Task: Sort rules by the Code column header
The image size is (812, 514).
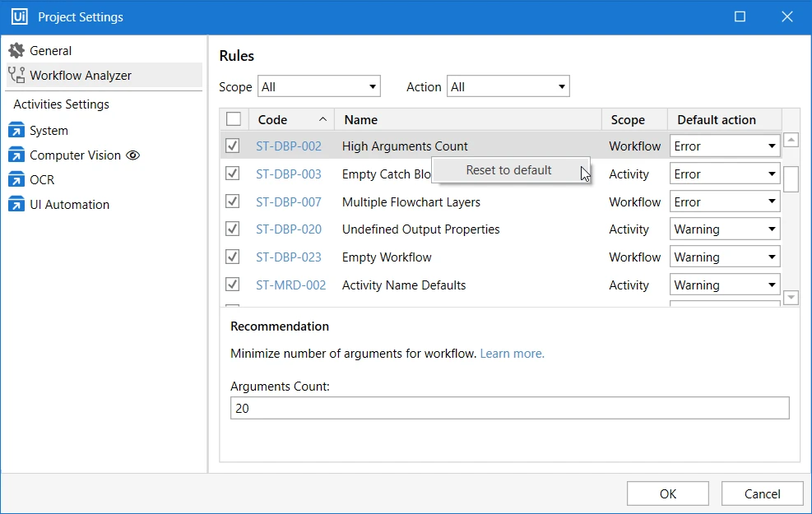Action: (x=292, y=119)
